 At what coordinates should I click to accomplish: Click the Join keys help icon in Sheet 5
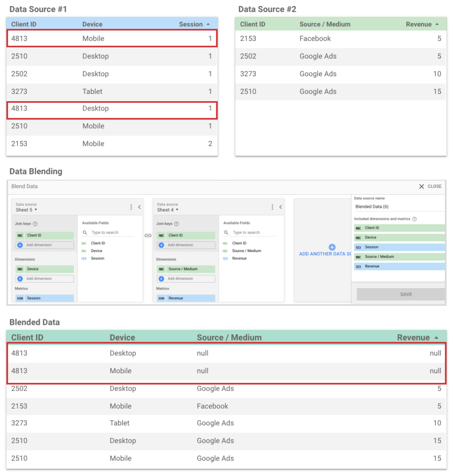(x=35, y=224)
